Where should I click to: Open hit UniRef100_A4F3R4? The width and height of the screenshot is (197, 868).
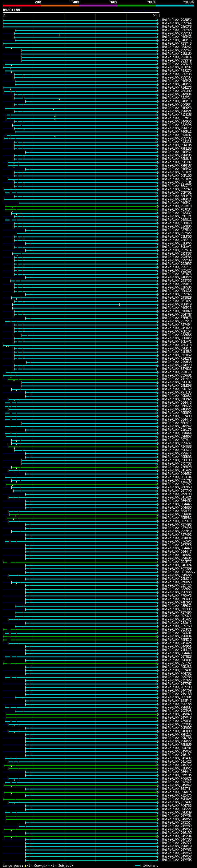[177, 565]
